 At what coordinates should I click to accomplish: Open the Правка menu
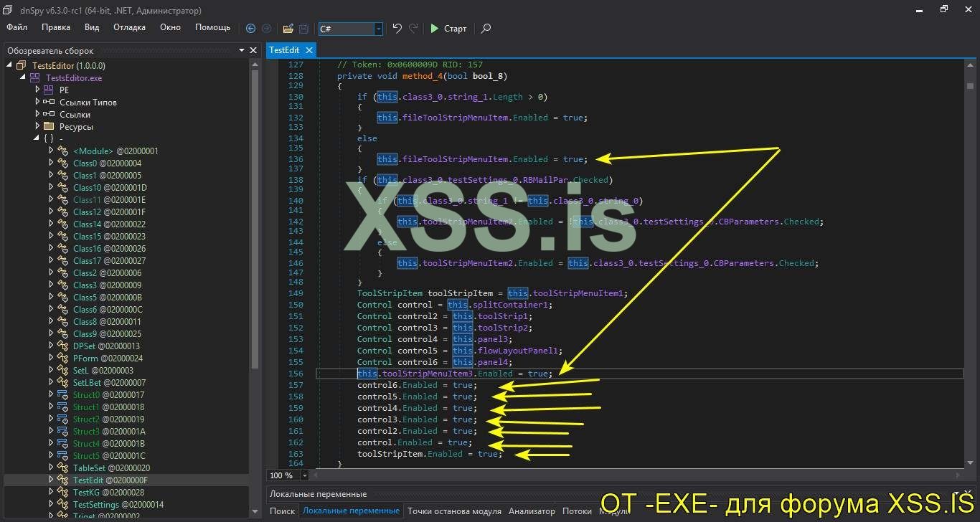click(56, 27)
